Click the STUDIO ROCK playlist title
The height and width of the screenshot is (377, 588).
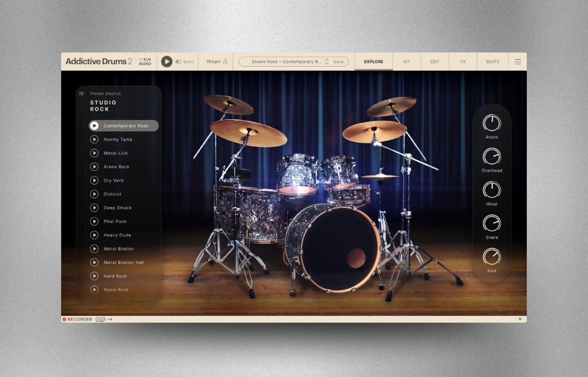tap(103, 106)
